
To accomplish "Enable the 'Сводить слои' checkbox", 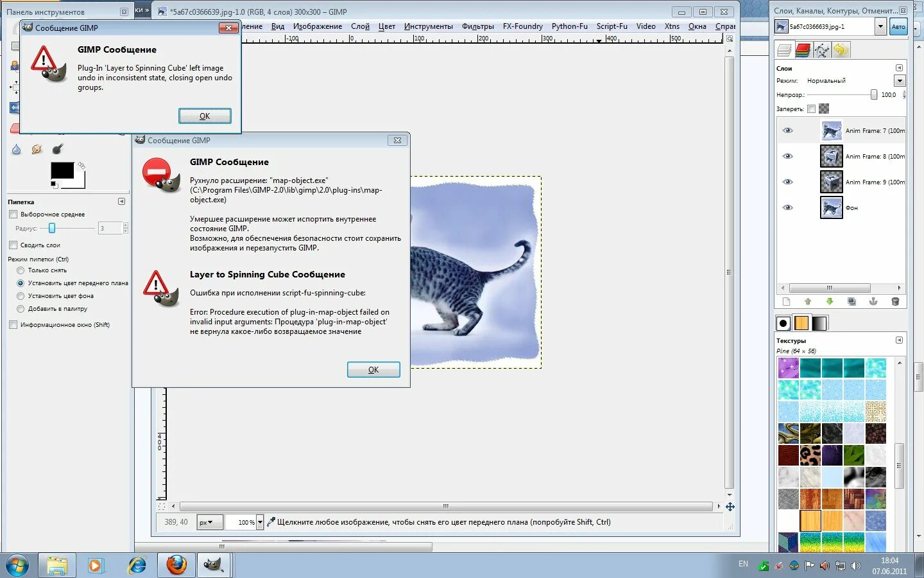I will click(13, 245).
